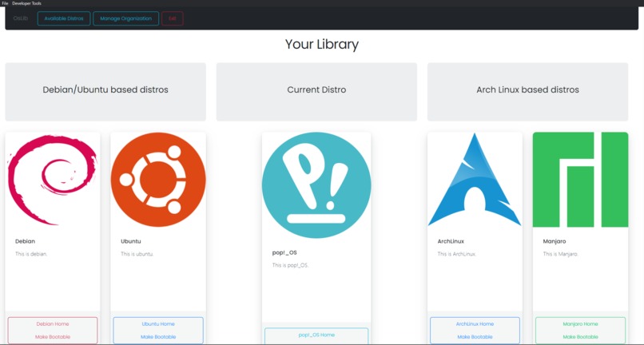This screenshot has height=345, width=644.
Task: Click Make Bootable under Debian
Action: [53, 337]
